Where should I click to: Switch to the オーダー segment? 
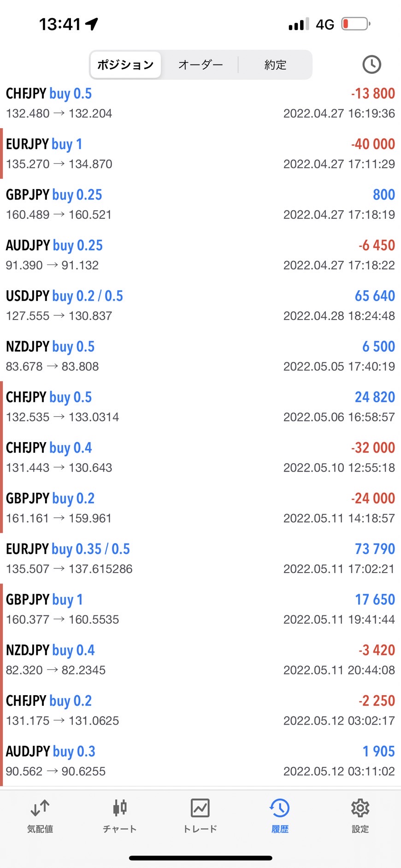pos(200,65)
